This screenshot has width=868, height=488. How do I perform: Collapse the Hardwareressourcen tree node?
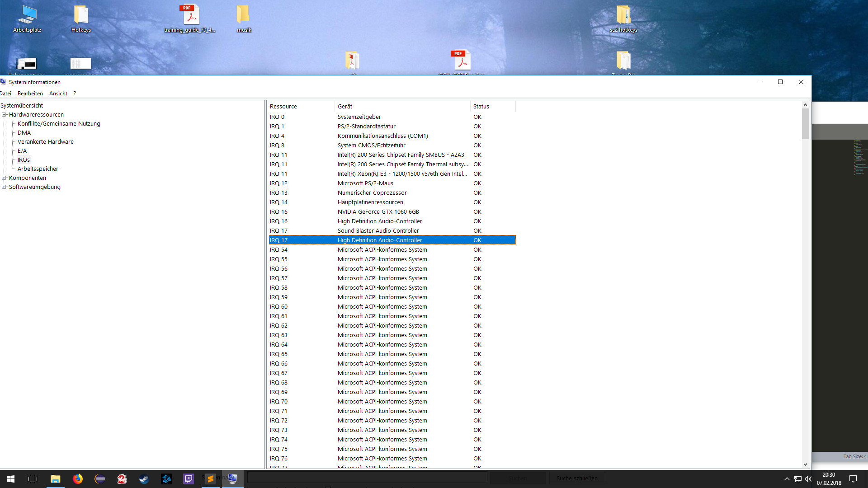coord(4,115)
